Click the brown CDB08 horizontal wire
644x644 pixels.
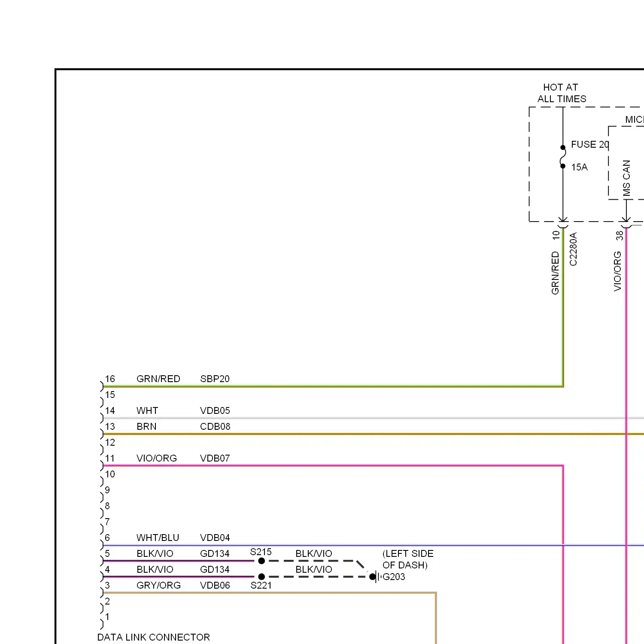tap(374, 434)
